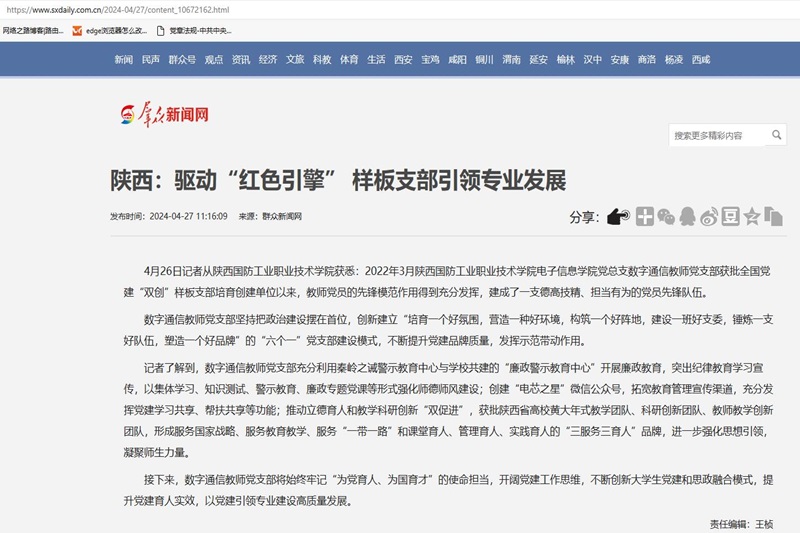Navigate to the 西安 city page
This screenshot has width=800, height=533.
(x=403, y=60)
